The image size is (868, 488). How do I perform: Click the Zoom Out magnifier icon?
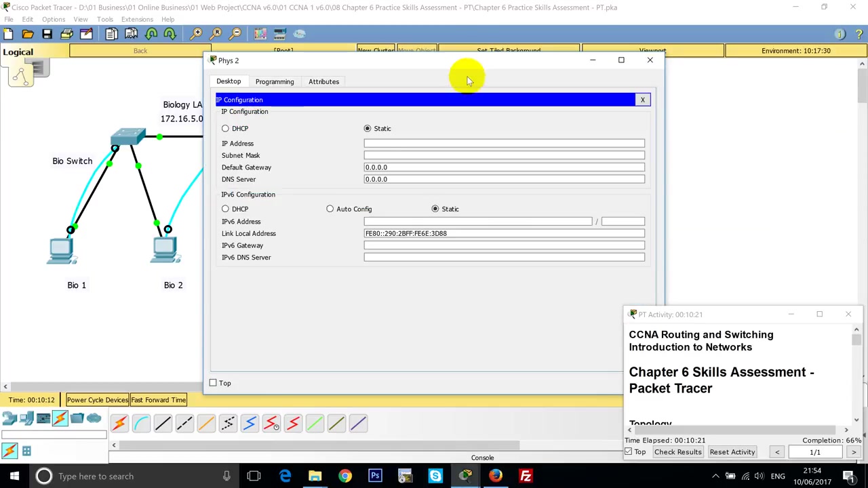pyautogui.click(x=235, y=33)
